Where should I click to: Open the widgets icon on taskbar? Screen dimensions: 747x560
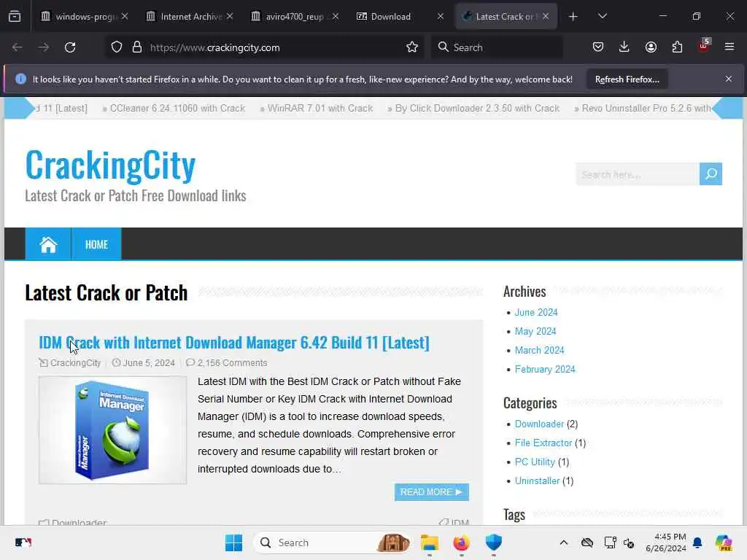click(23, 542)
